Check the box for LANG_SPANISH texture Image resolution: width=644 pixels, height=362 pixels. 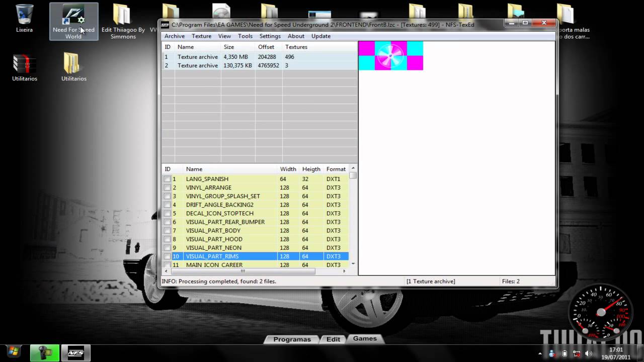point(167,179)
